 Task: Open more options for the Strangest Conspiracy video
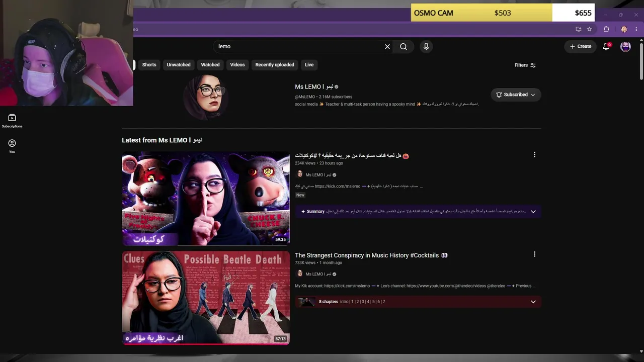(x=534, y=254)
